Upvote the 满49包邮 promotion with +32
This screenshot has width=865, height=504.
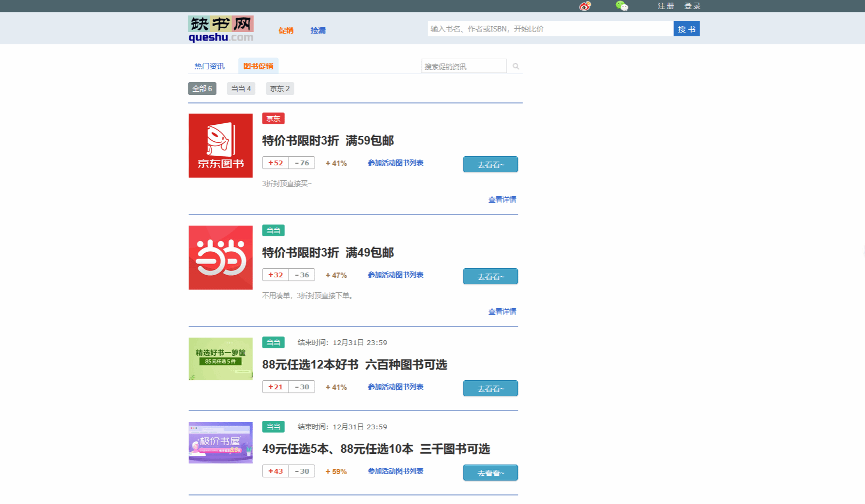pos(275,275)
